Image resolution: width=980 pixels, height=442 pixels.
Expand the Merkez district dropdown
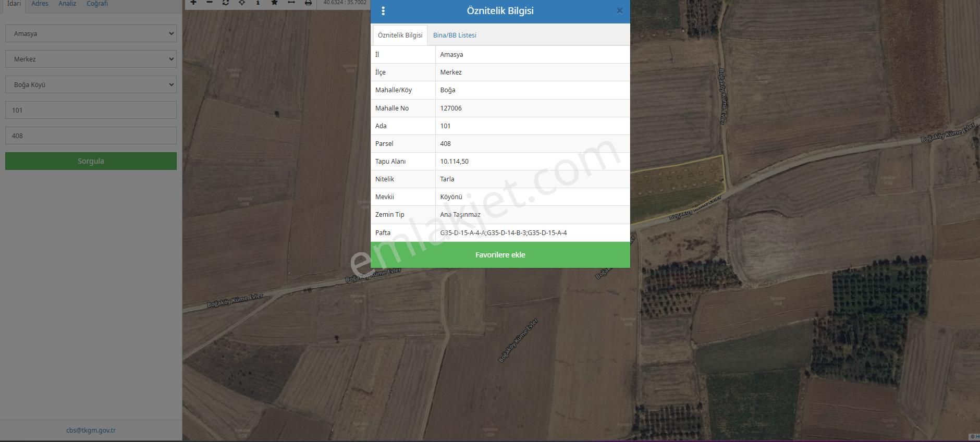pyautogui.click(x=91, y=59)
